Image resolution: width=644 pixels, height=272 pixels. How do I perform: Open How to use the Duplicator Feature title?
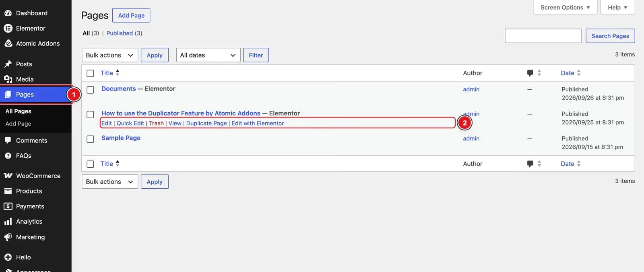point(181,113)
